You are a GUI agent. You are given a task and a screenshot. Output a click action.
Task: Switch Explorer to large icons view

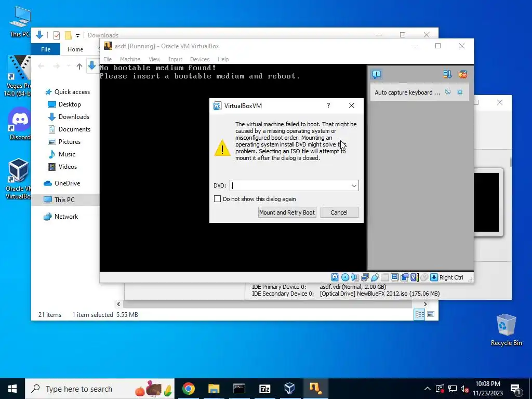431,314
